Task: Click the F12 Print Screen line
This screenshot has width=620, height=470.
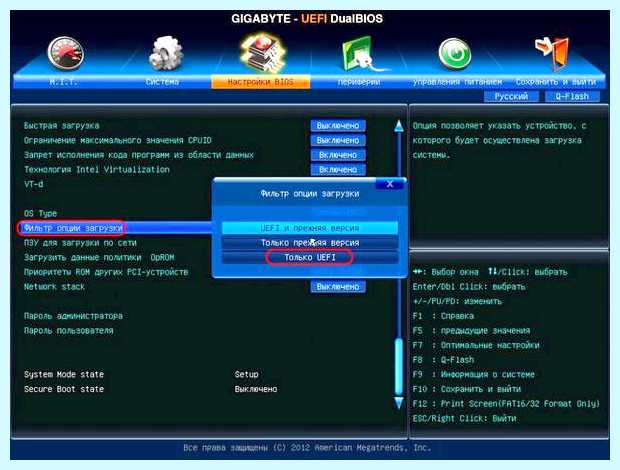Action: [x=507, y=404]
